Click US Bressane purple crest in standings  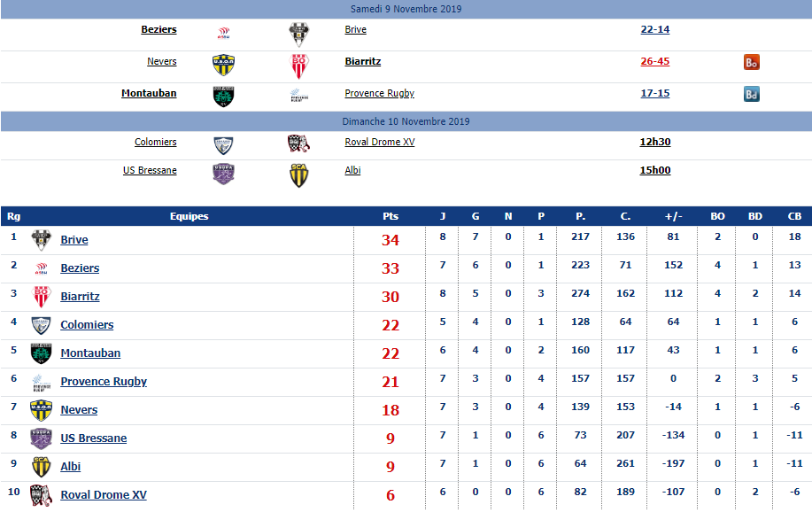coord(41,438)
